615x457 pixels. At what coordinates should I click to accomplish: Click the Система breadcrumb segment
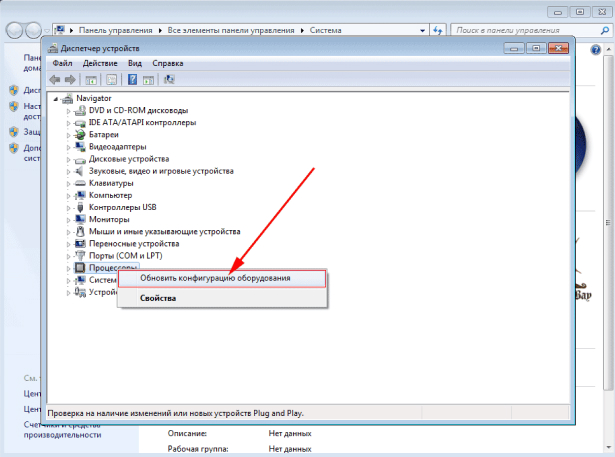pyautogui.click(x=326, y=30)
